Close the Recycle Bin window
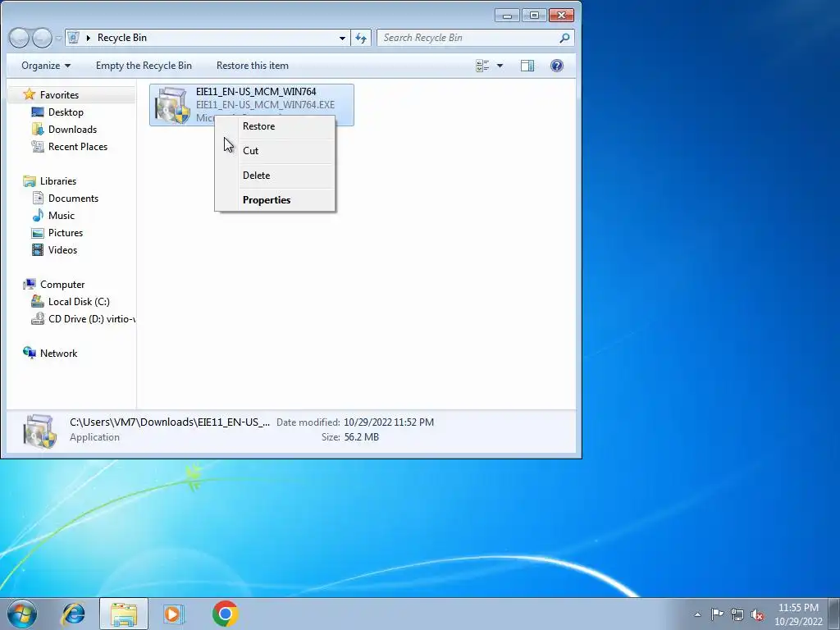The height and width of the screenshot is (630, 840). click(561, 16)
